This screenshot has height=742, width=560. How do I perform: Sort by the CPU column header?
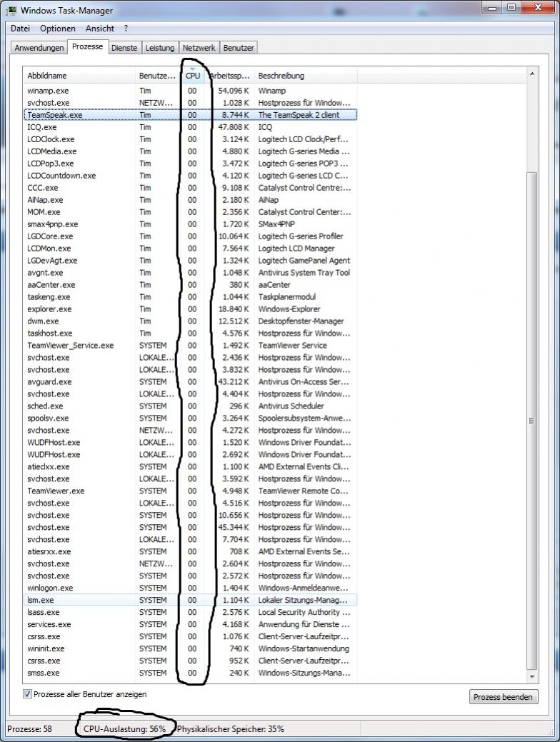tap(193, 76)
